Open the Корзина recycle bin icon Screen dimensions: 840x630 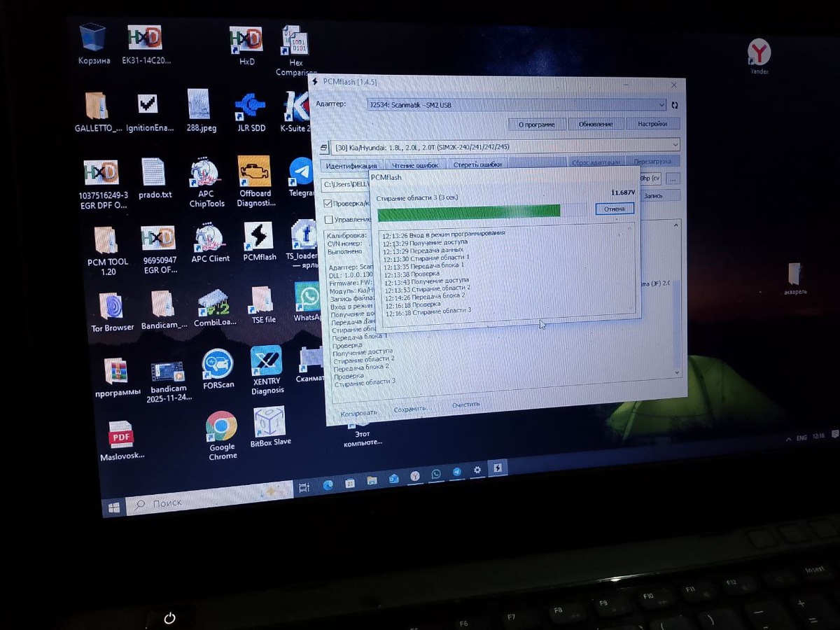click(x=93, y=44)
